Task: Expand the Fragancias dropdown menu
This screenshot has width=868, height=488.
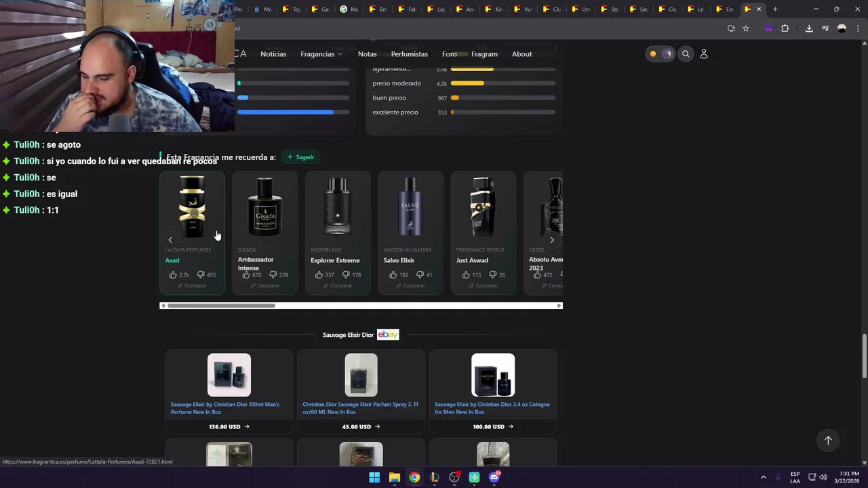Action: pyautogui.click(x=321, y=54)
